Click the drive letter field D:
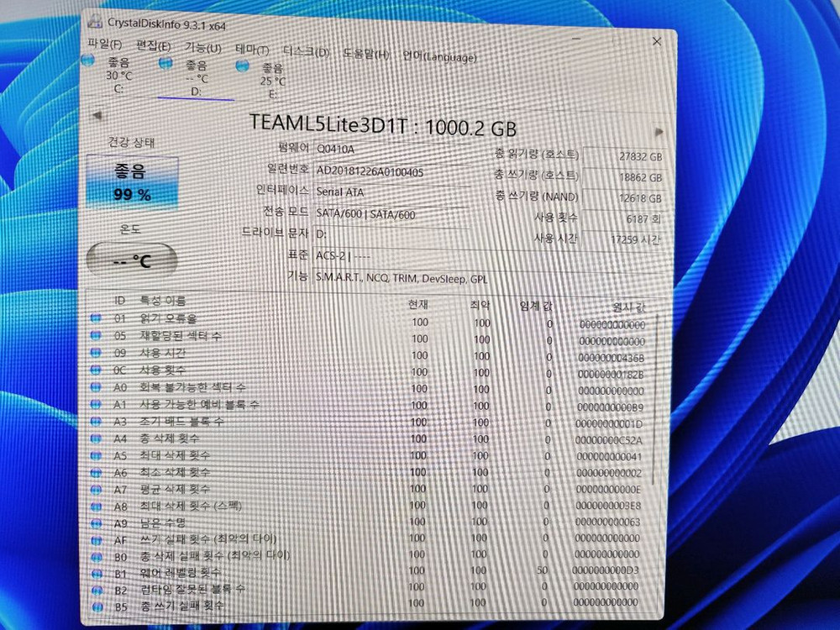 (x=391, y=234)
